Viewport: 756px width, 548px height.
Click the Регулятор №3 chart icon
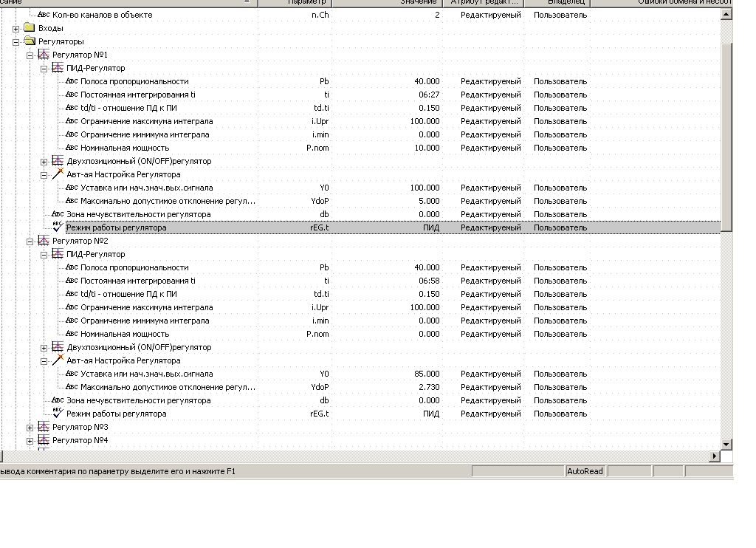pyautogui.click(x=44, y=427)
